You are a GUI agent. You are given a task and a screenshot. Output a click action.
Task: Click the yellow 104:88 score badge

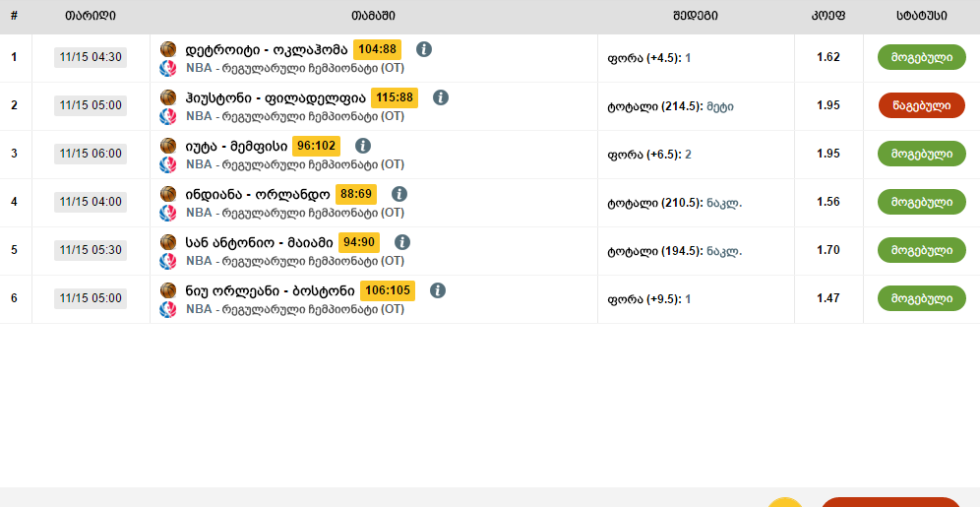click(x=377, y=49)
